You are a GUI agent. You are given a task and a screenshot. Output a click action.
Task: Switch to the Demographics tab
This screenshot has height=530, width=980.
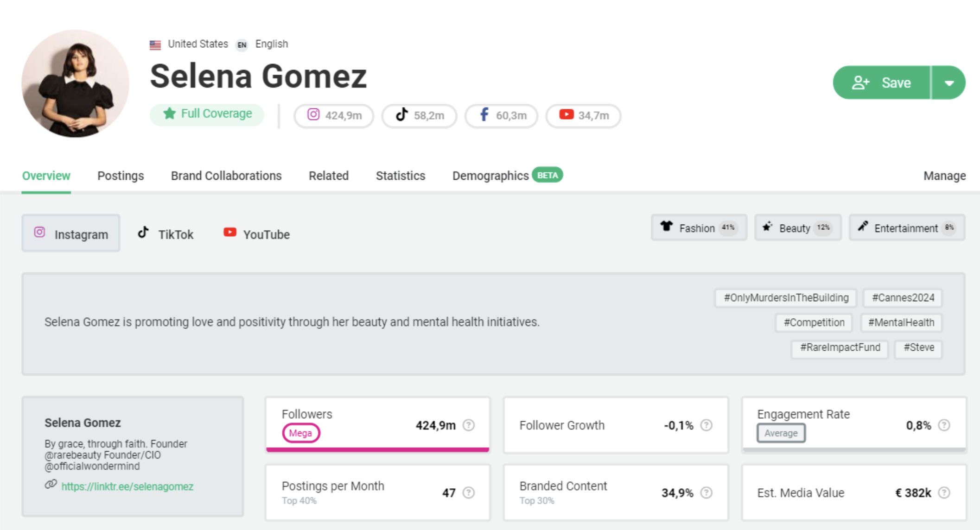click(490, 176)
